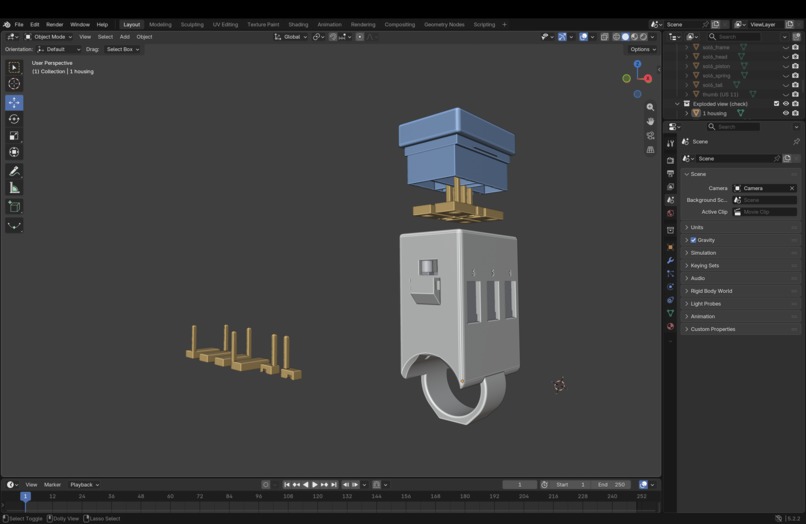Open the Object Mode dropdown
This screenshot has height=524, width=806.
49,37
